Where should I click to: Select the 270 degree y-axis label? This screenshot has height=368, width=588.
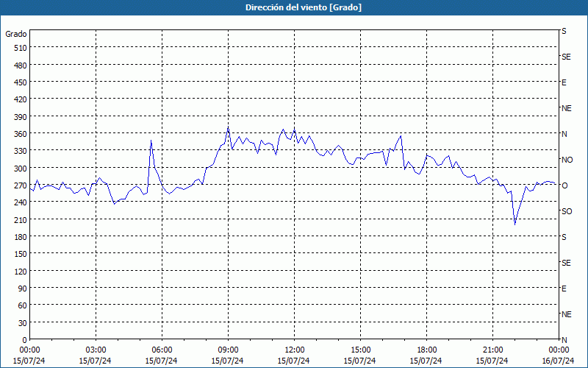pyautogui.click(x=19, y=185)
